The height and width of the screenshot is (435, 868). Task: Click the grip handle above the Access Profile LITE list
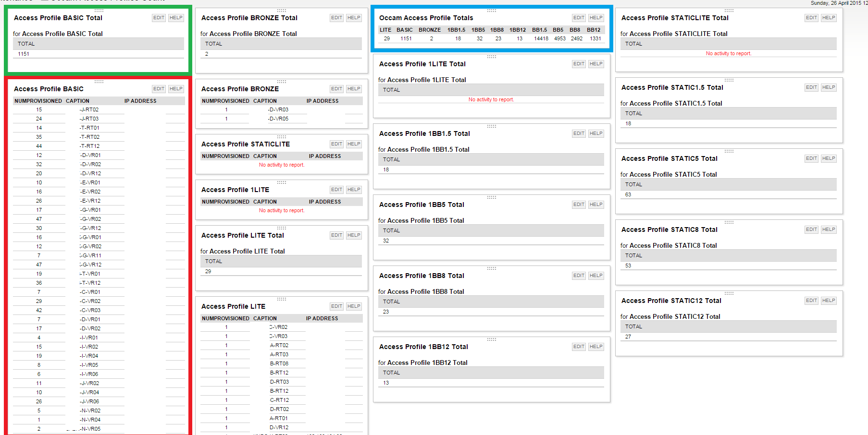282,299
